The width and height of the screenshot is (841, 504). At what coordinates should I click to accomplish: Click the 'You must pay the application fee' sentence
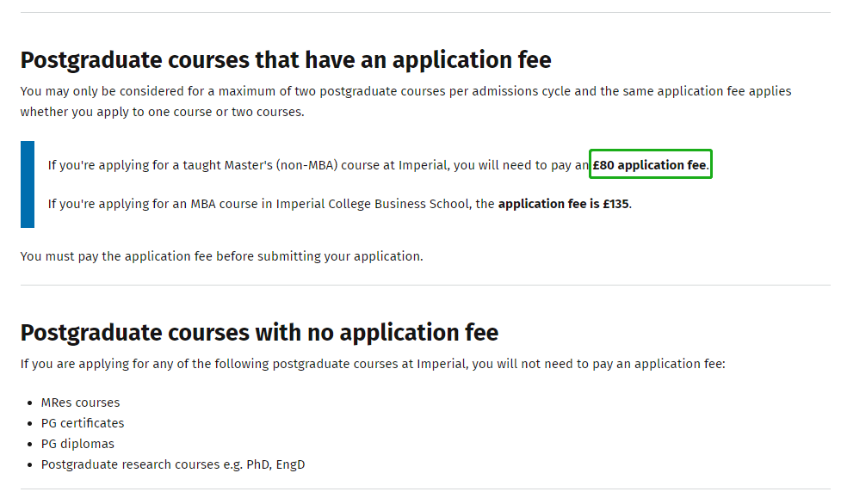tap(221, 256)
